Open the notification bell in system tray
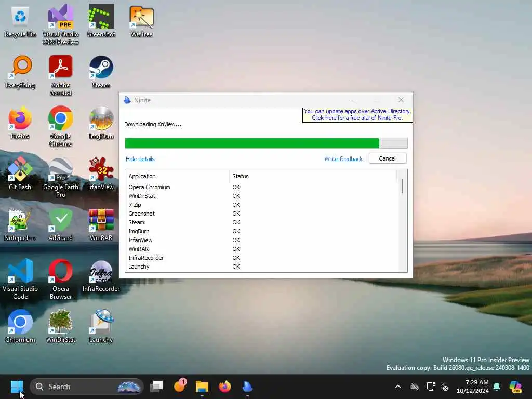 497,387
